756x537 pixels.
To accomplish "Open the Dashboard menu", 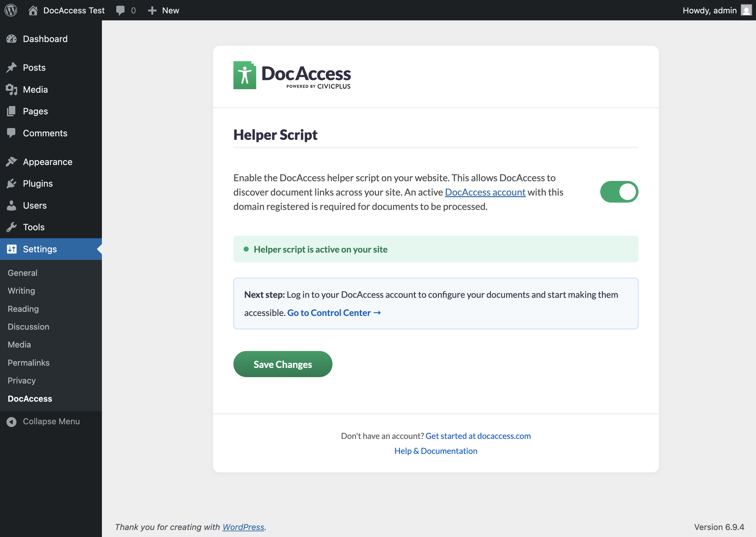I will click(45, 39).
